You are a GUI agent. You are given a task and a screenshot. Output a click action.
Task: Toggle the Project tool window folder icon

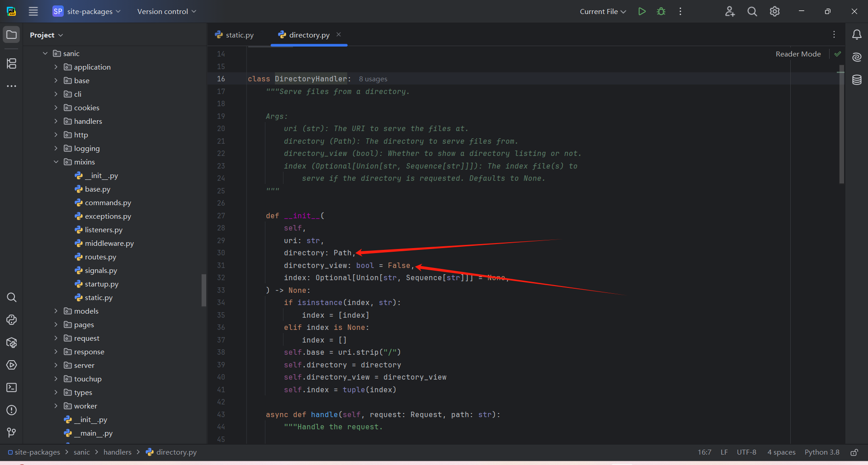click(12, 35)
